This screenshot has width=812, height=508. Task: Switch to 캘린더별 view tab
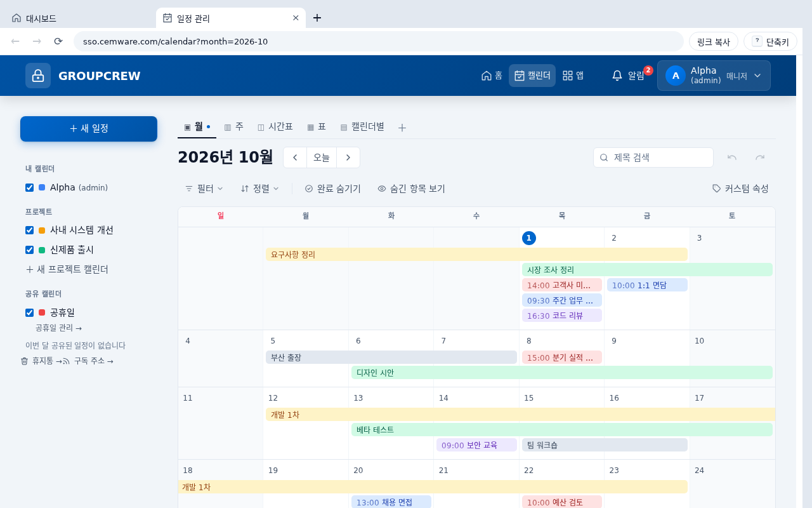tap(362, 126)
